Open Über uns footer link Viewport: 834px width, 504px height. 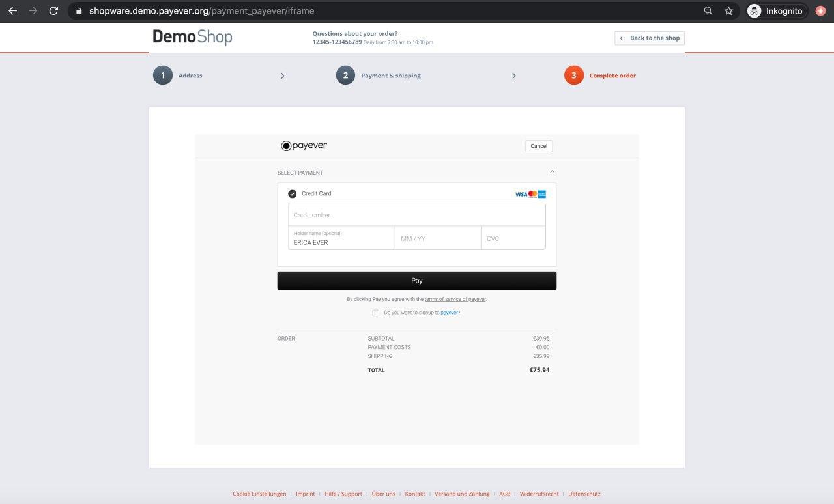tap(384, 494)
